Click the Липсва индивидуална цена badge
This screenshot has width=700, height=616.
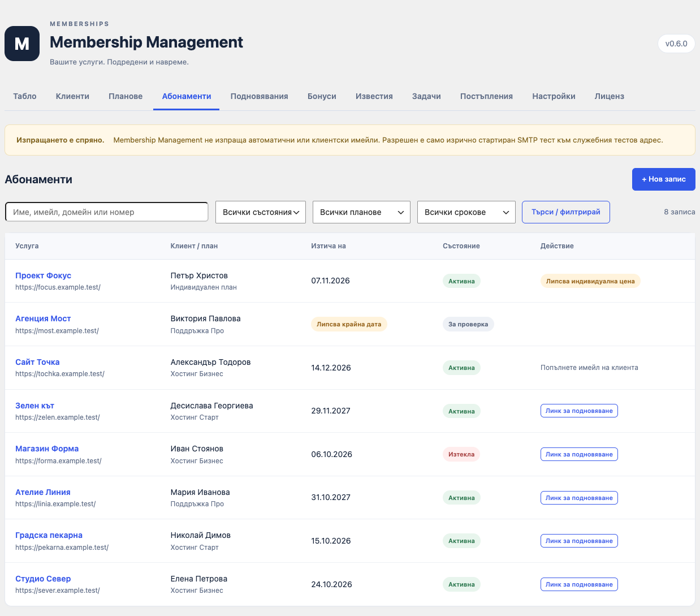pos(590,281)
